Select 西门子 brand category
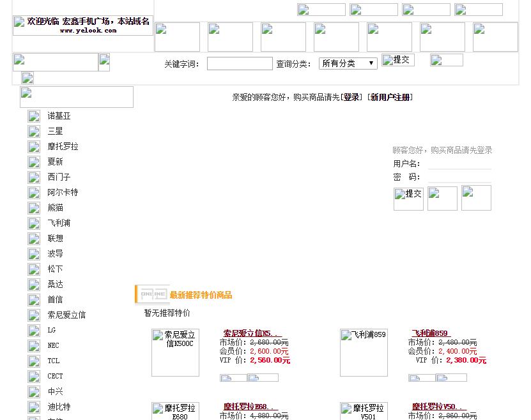 (59, 177)
